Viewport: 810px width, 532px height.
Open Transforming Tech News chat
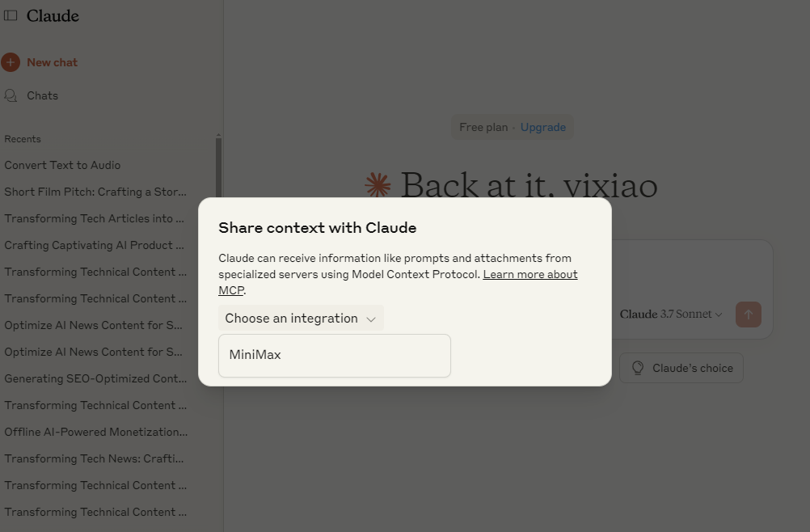click(94, 458)
